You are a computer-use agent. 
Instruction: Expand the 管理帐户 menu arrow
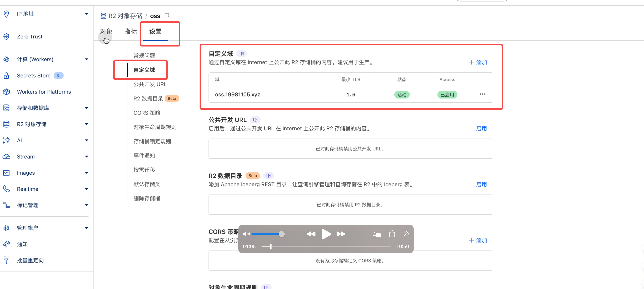tap(87, 228)
